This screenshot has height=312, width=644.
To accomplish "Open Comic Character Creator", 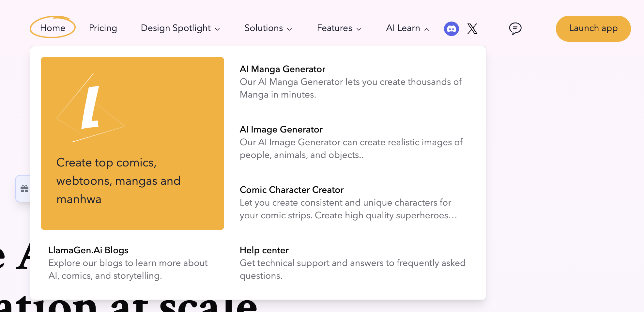I will [291, 190].
